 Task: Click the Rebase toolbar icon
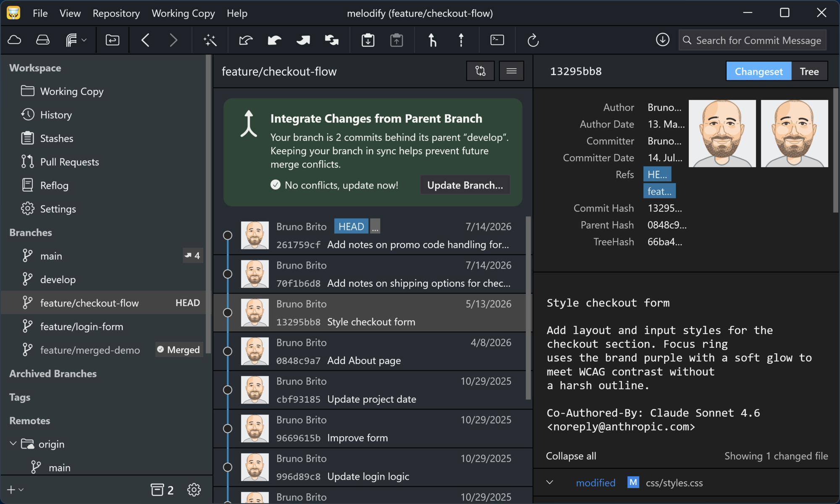pos(461,40)
